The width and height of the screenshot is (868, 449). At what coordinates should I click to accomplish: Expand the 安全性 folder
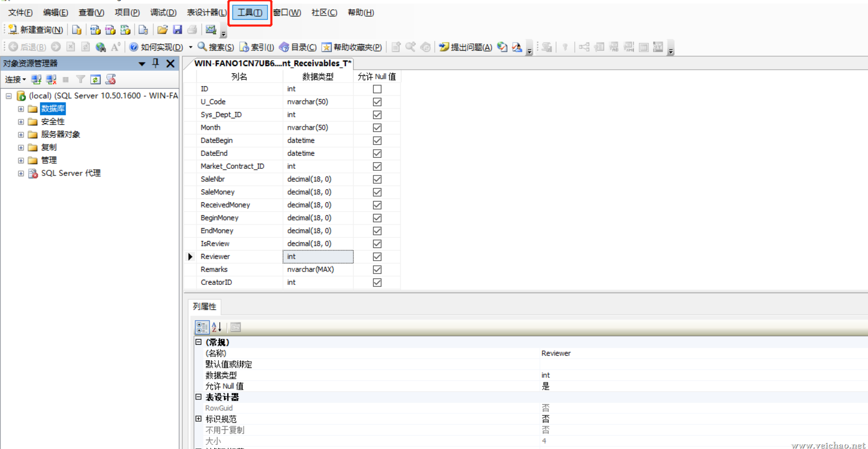pyautogui.click(x=21, y=122)
